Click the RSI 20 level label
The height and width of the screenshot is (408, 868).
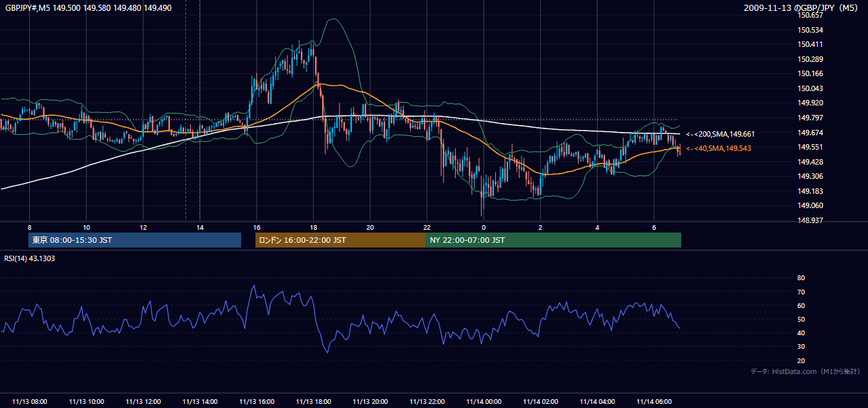pos(801,360)
